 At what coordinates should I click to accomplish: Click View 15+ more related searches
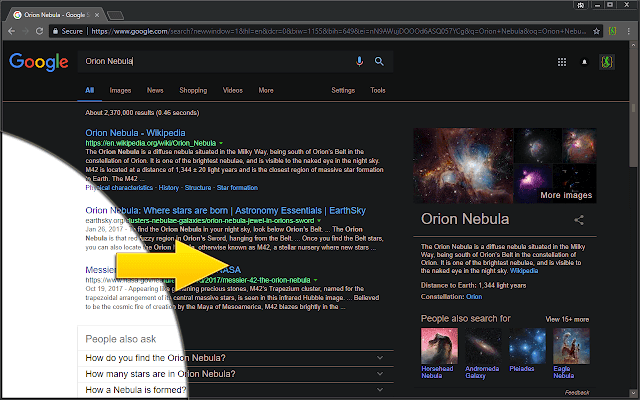tap(567, 319)
